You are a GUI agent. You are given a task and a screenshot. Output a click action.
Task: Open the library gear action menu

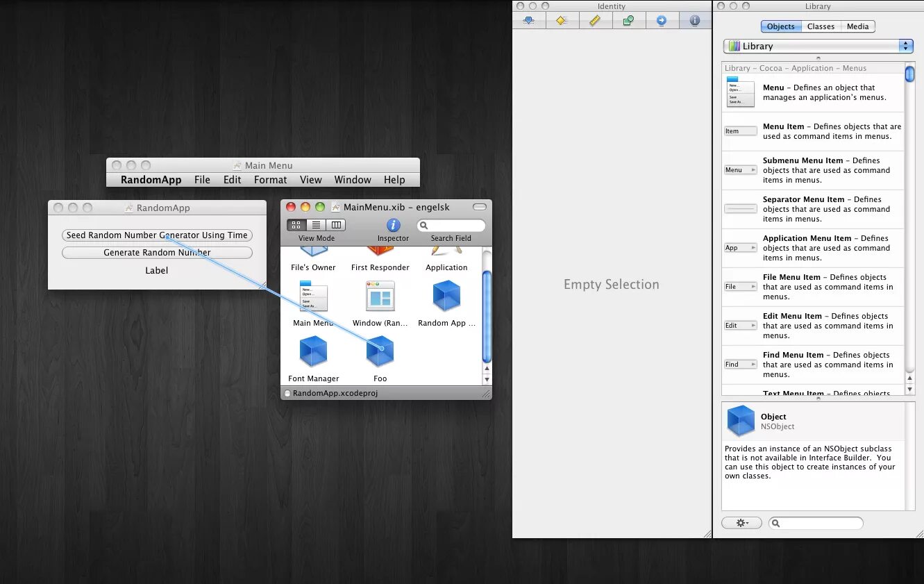[x=741, y=523]
